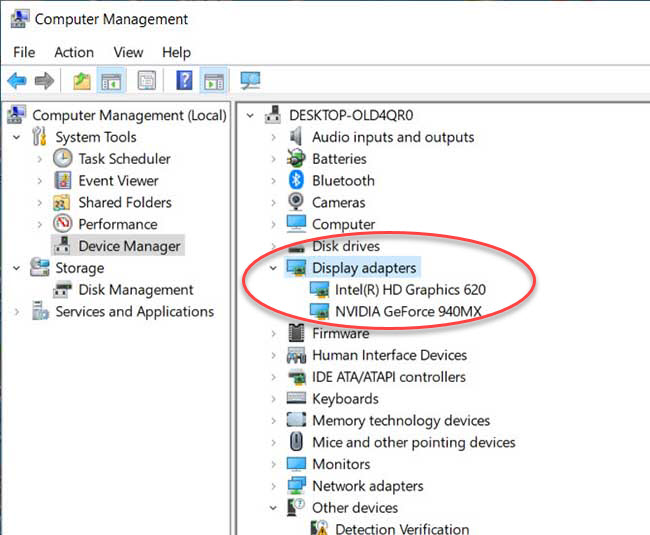Expand the Computer category
The height and width of the screenshot is (535, 650).
(x=273, y=225)
